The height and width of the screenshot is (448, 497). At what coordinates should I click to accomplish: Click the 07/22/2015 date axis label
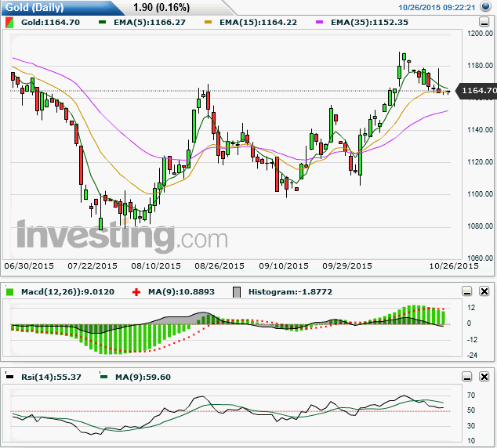click(x=93, y=266)
